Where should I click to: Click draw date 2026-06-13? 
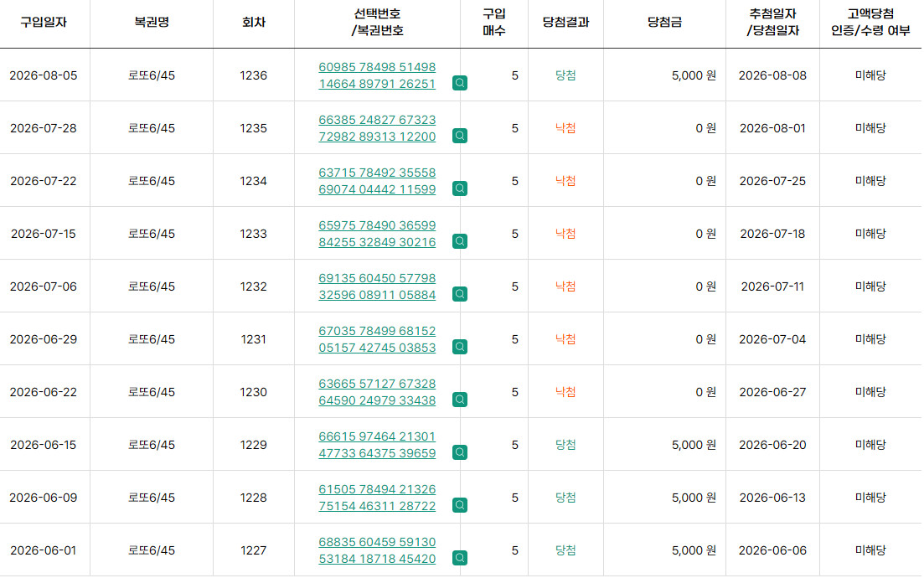click(x=772, y=498)
